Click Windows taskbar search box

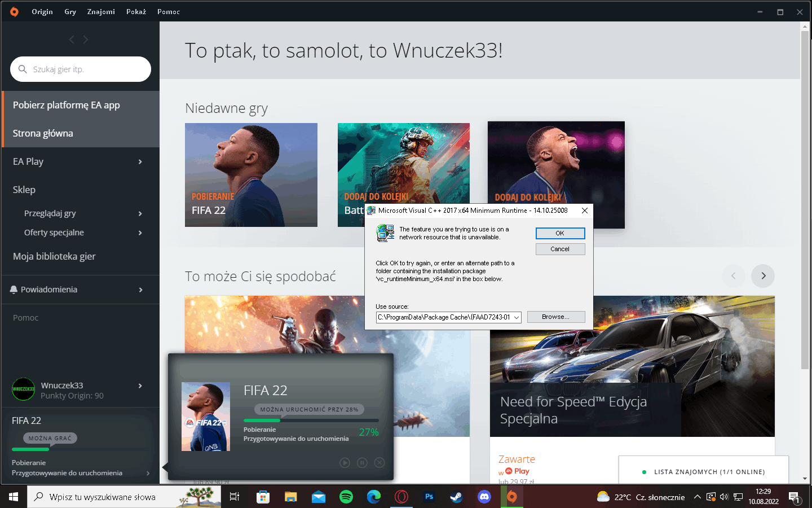click(x=124, y=497)
